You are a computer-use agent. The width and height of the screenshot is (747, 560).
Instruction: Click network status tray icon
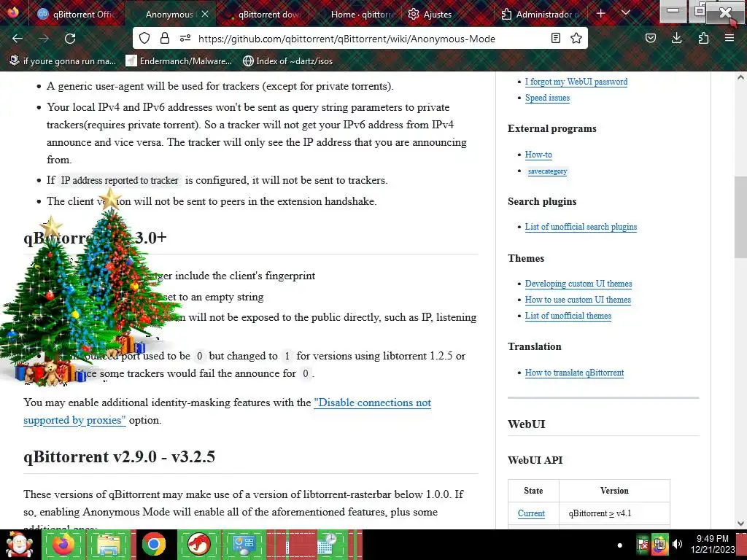coord(659,545)
